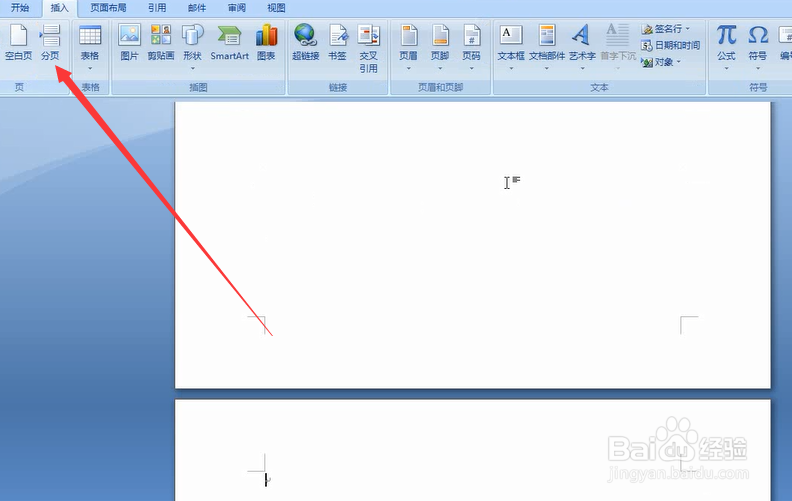Expand the Header (页眉) dropdown arrow
Screen dimensions: 792x501
pos(409,68)
